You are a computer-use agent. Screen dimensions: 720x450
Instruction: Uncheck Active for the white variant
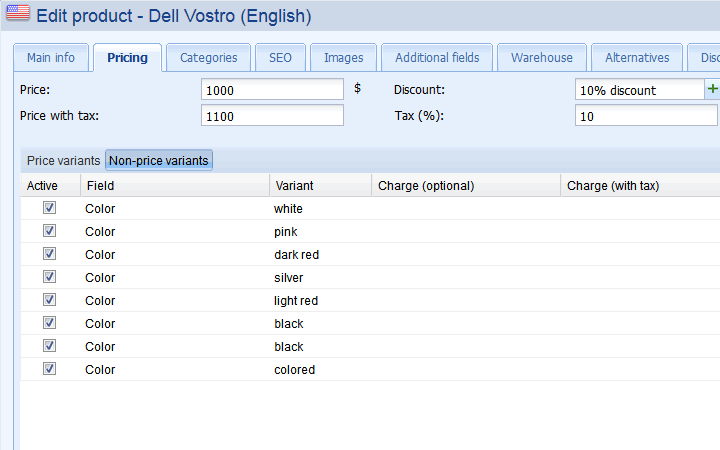[x=50, y=208]
